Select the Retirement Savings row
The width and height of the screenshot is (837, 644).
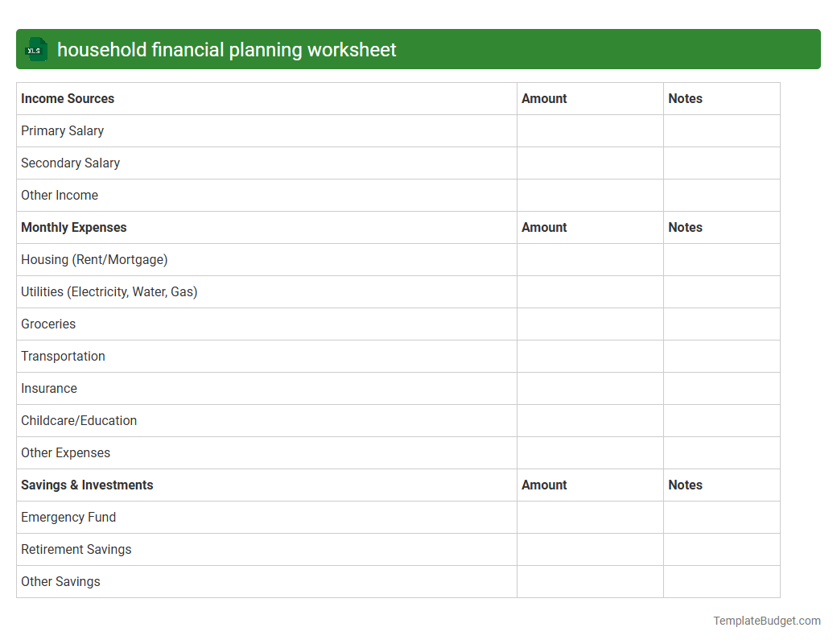click(x=76, y=549)
